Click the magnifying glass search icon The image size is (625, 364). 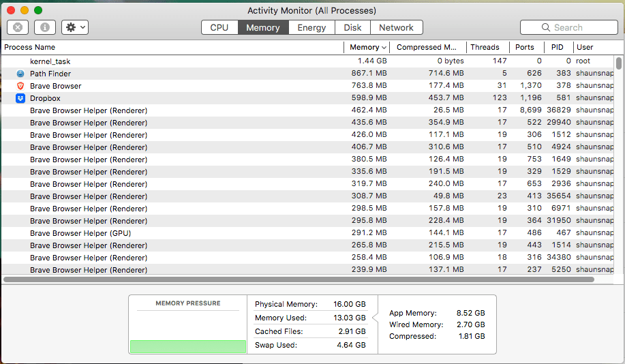click(x=546, y=27)
